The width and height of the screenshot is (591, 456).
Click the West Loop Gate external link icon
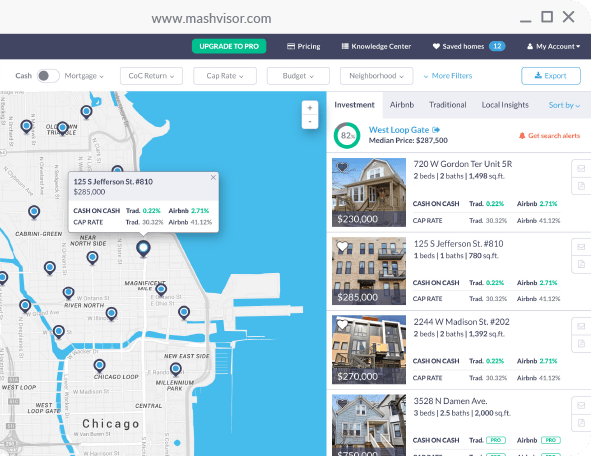pos(436,130)
